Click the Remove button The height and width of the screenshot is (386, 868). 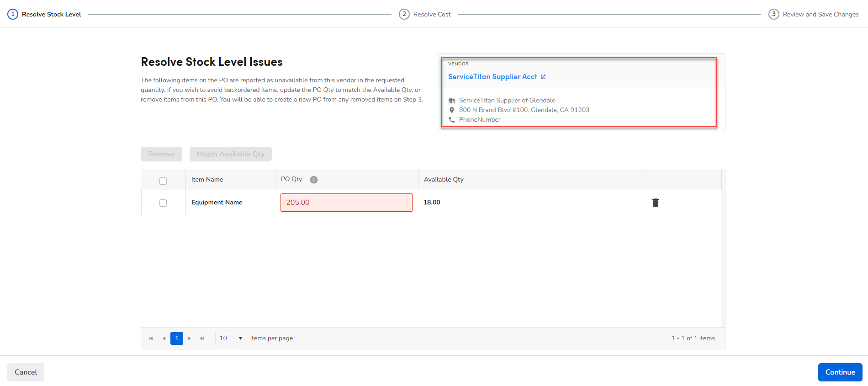[161, 154]
